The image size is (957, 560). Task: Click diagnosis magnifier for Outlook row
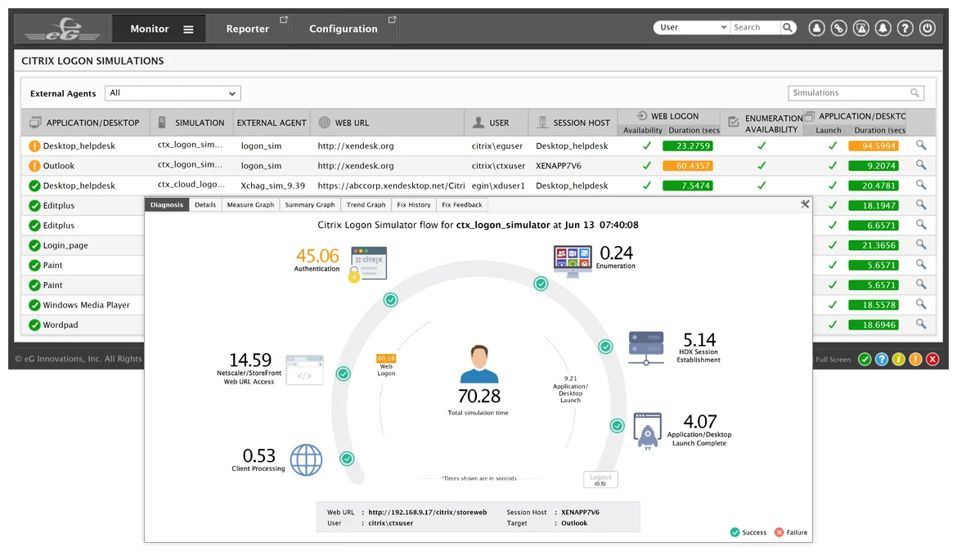tap(921, 165)
